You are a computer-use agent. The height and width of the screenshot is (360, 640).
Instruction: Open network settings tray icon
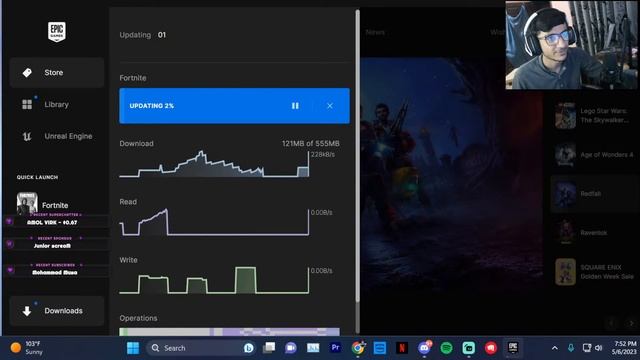coord(587,348)
